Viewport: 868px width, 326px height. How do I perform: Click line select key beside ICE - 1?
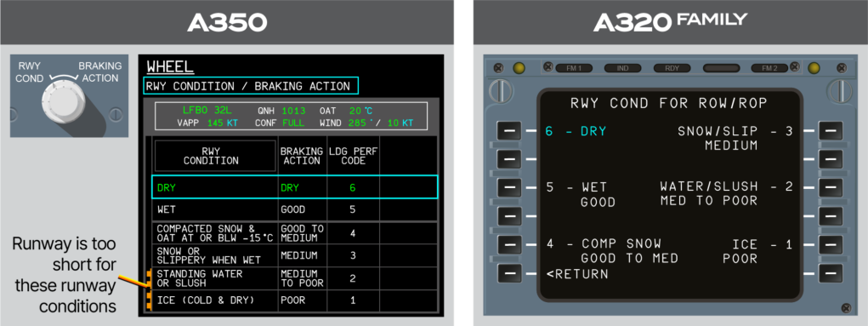(831, 244)
